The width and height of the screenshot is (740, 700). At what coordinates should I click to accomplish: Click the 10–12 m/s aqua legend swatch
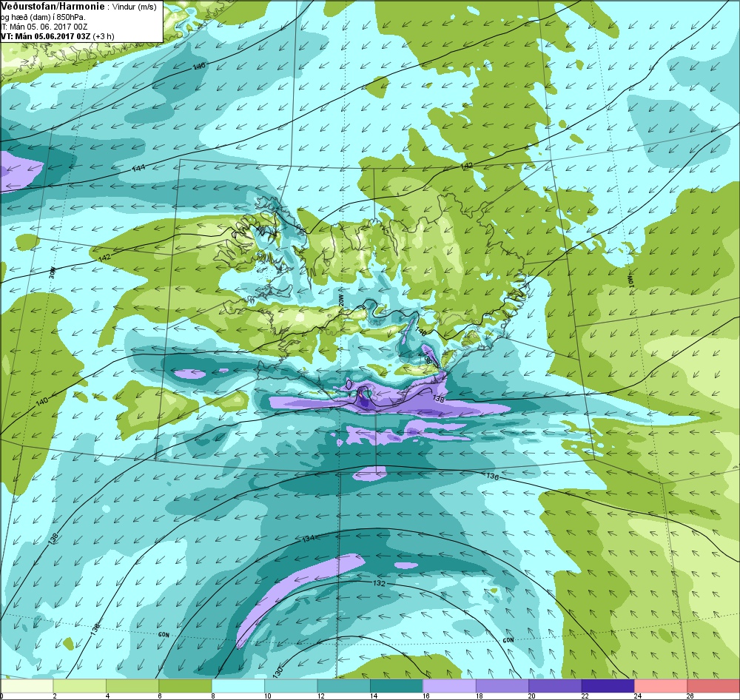pos(291,686)
